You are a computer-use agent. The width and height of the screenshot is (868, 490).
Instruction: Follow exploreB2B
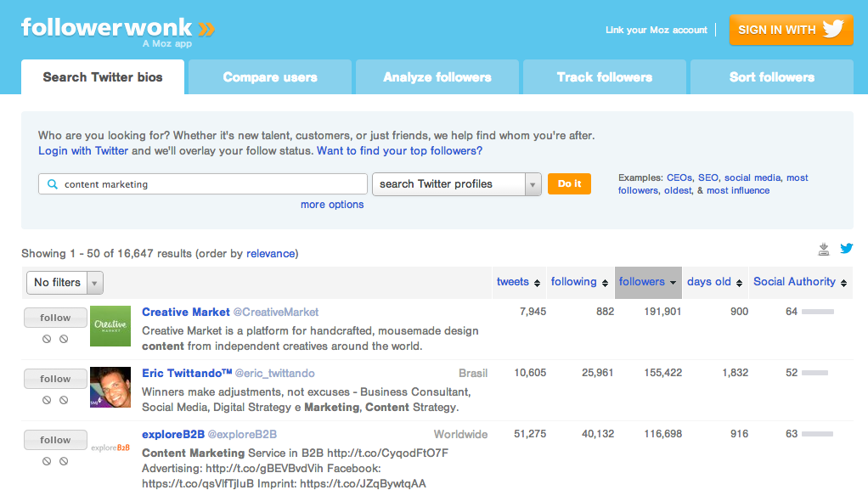[x=55, y=440]
